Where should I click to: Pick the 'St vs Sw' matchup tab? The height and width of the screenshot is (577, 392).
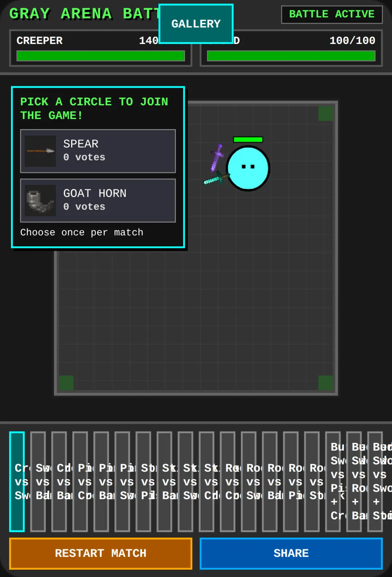[x=185, y=482]
